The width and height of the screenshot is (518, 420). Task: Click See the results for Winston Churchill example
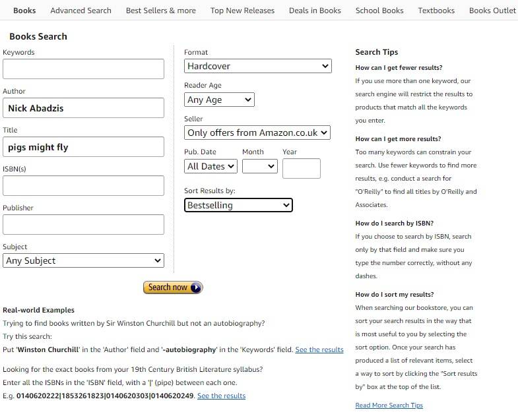click(319, 349)
